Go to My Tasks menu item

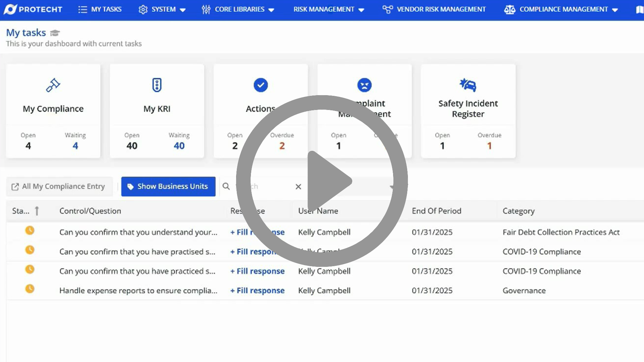tap(100, 9)
